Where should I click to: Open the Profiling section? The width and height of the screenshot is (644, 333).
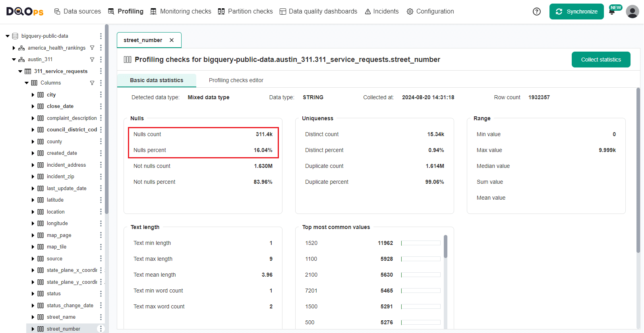[126, 12]
